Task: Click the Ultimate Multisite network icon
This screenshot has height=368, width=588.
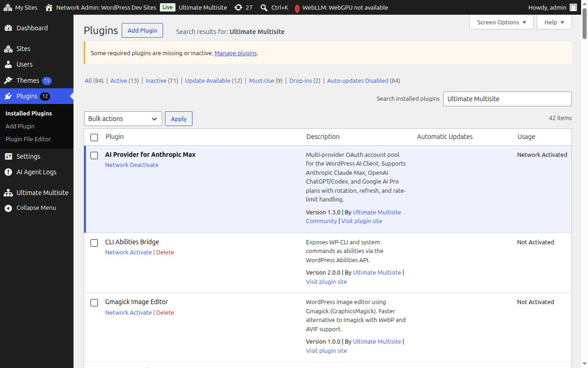Action: [8, 193]
